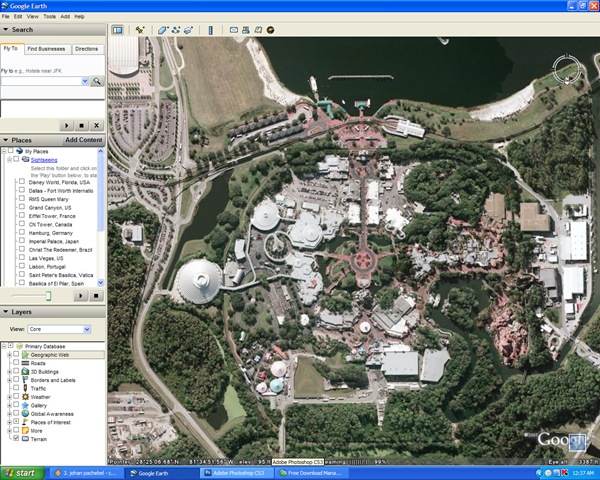Screen dimensions: 600x480
Task: Click the 3D Buildings layer icon
Action: coord(25,371)
